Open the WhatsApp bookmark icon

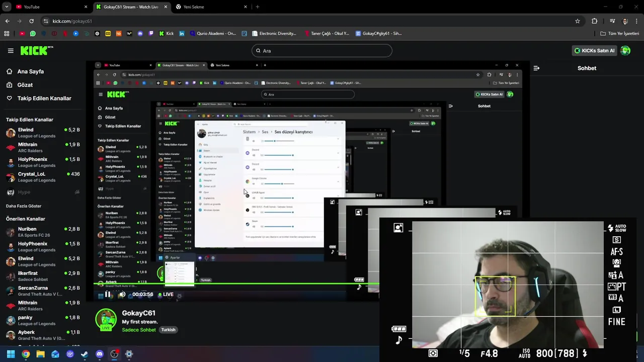pyautogui.click(x=33, y=34)
